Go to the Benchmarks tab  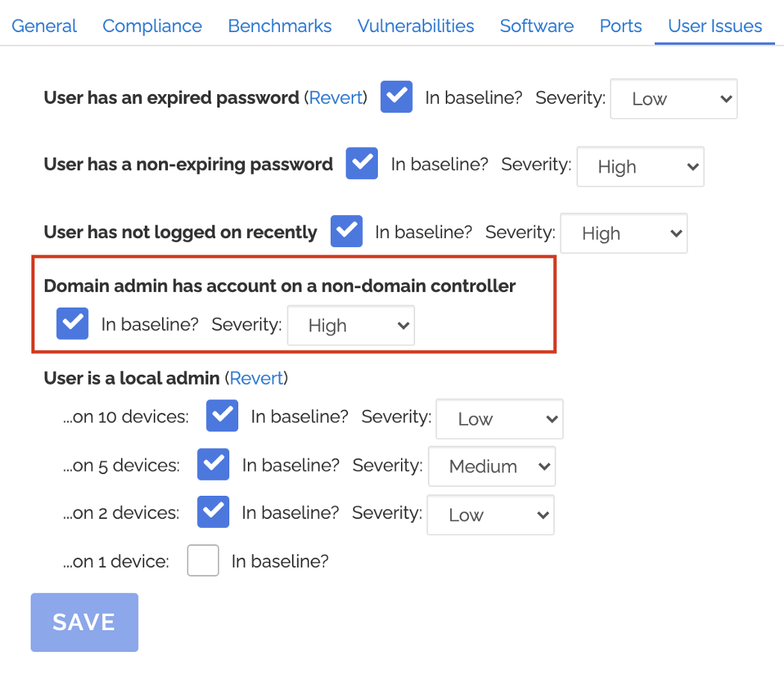[x=280, y=26]
